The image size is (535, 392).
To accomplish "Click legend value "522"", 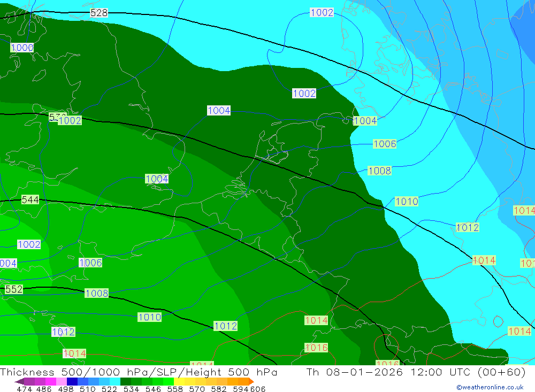I will 109,389.
